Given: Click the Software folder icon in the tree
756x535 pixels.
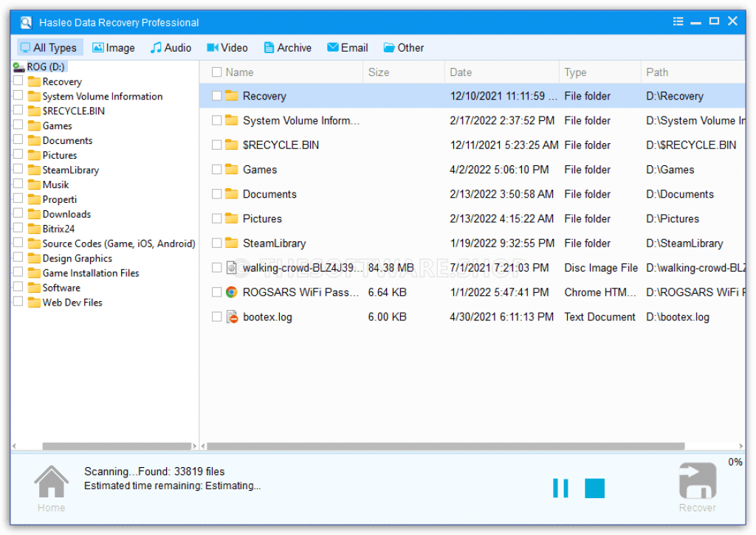Looking at the screenshot, I should coord(34,288).
